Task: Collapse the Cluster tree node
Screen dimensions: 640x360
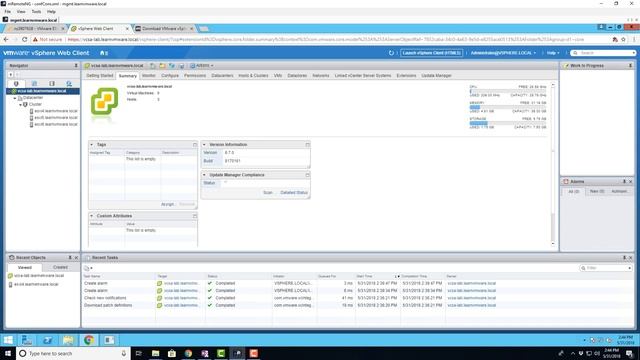Action: 20,104
